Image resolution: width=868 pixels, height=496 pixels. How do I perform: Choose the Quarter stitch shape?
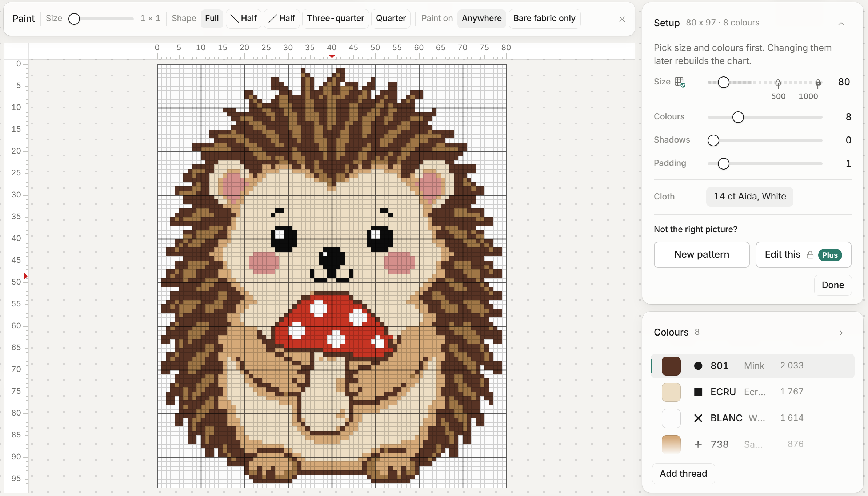coord(391,19)
